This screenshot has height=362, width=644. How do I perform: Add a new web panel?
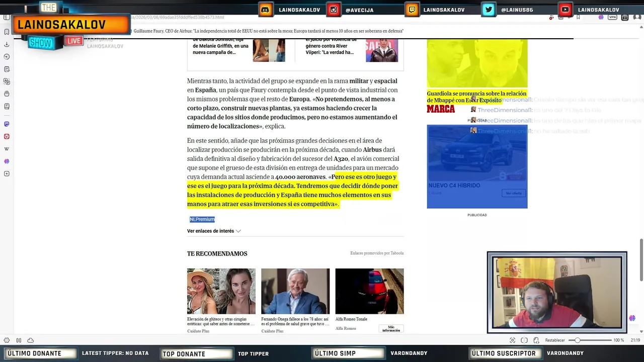(7, 173)
